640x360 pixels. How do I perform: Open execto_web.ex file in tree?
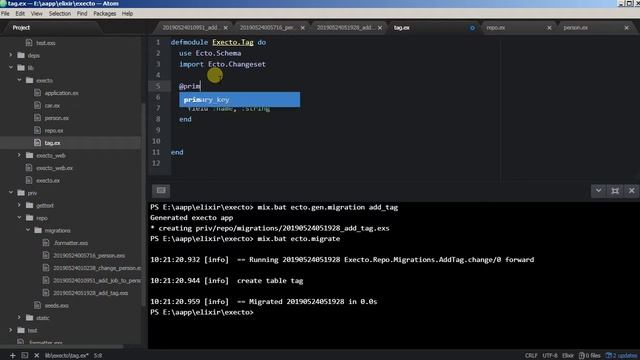(x=54, y=168)
